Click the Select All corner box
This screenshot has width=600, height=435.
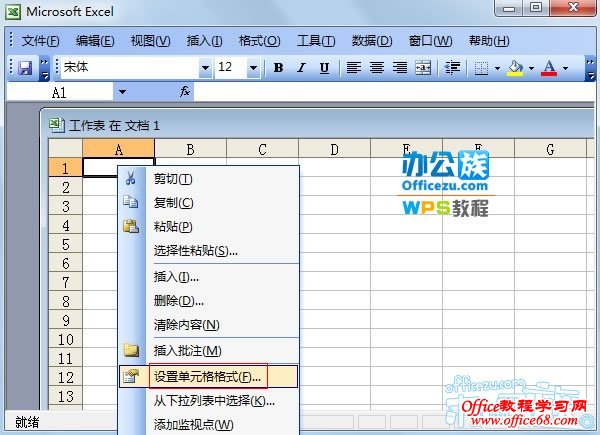coord(65,148)
